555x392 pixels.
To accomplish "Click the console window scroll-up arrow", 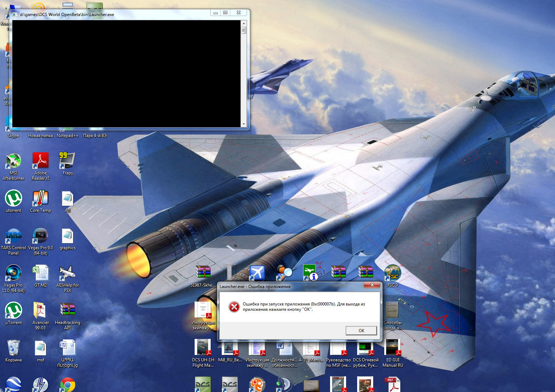I will click(244, 23).
